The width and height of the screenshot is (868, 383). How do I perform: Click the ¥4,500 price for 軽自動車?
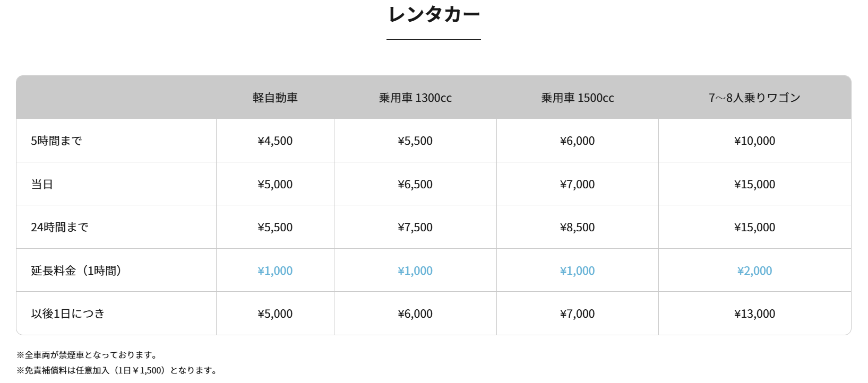(x=275, y=141)
